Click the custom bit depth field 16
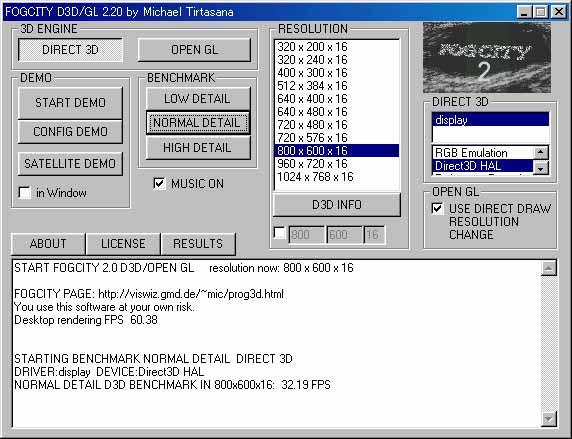Image resolution: width=572 pixels, height=439 pixels. (374, 235)
